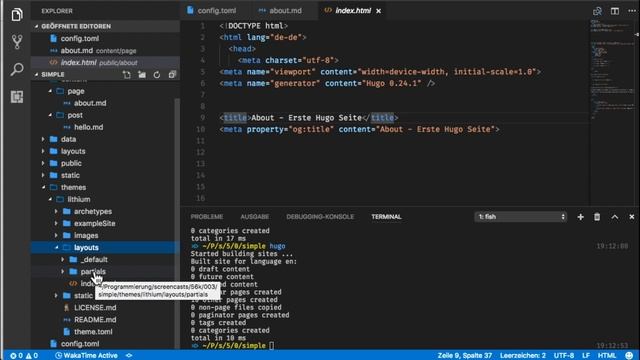Switch to the config.toml tab
The image size is (640, 360).
(x=212, y=11)
